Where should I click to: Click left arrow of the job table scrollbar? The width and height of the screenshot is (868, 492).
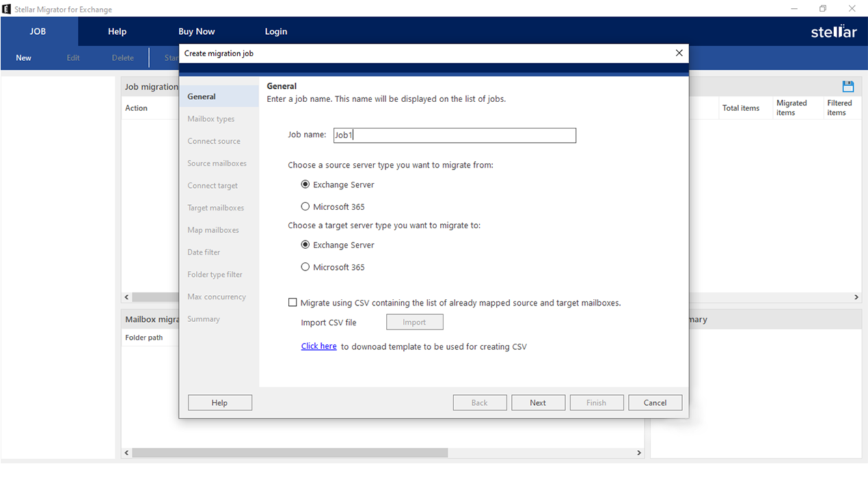(126, 297)
